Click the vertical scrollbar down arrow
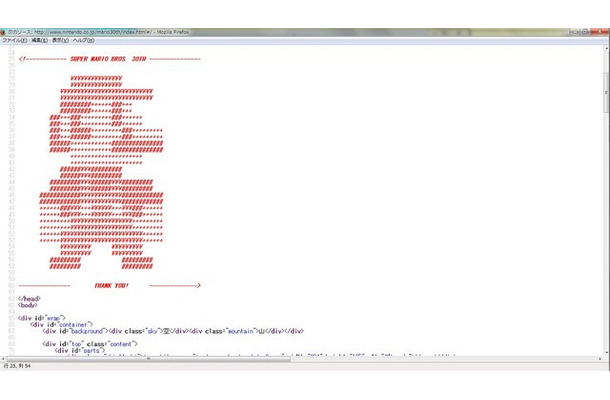 click(606, 353)
